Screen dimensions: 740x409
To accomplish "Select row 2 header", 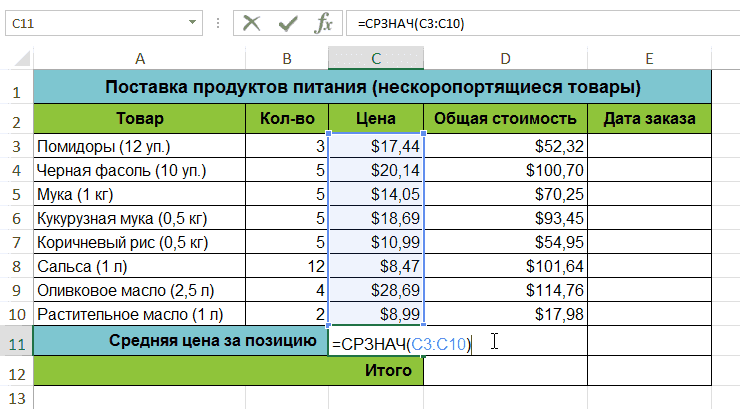I will [x=17, y=119].
